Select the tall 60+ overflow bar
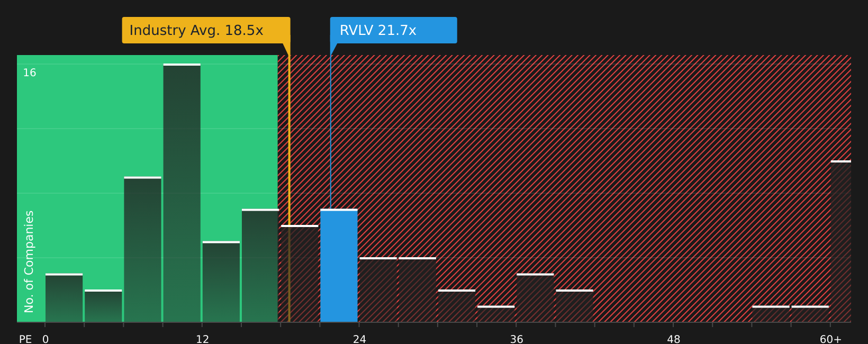Viewport: 868px width, 344px height. pyautogui.click(x=841, y=241)
